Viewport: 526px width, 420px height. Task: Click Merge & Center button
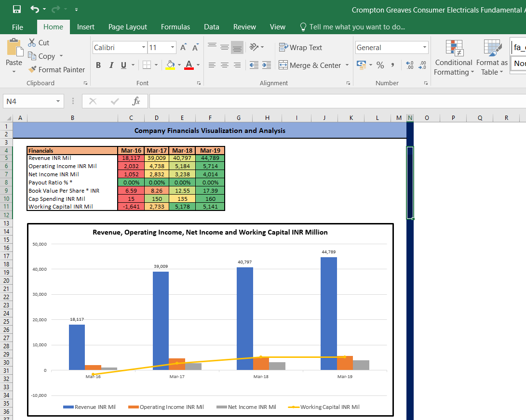(x=310, y=65)
